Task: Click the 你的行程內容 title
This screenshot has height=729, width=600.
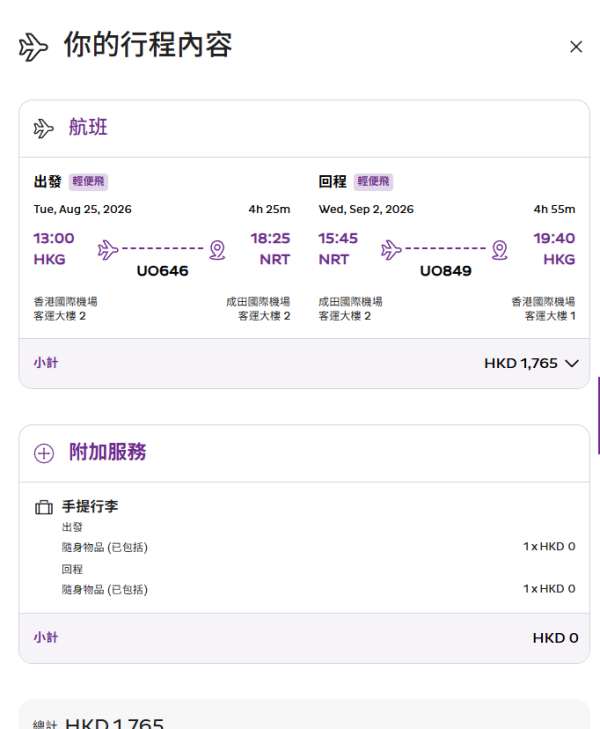Action: [x=148, y=45]
